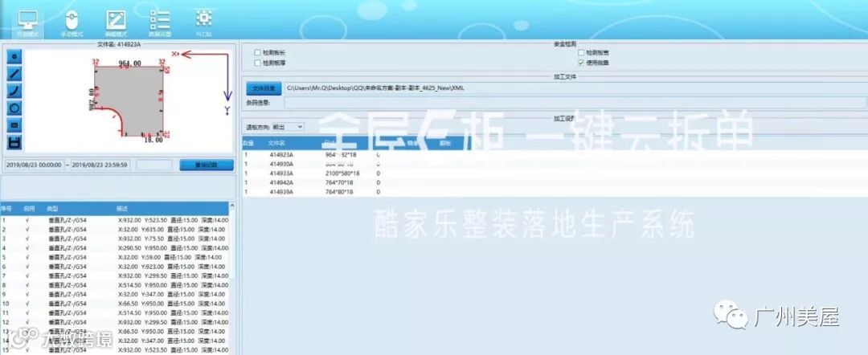Select operation row 6 with Y:923.00
This screenshot has width=868, height=355.
(x=115, y=267)
